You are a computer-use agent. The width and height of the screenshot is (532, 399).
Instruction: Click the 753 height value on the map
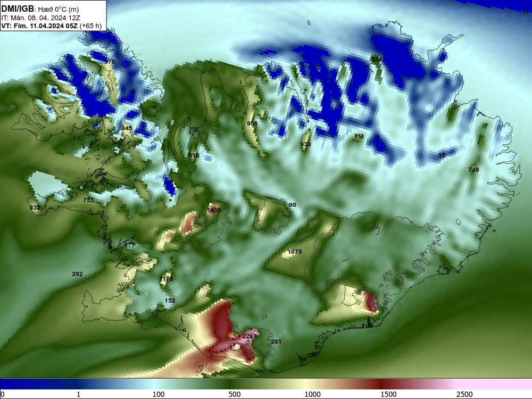tap(88, 200)
